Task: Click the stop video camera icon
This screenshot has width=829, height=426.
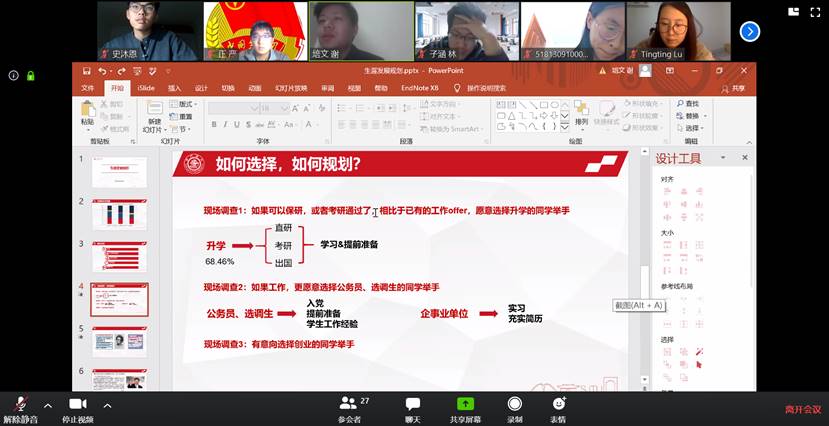Action: pos(77,402)
